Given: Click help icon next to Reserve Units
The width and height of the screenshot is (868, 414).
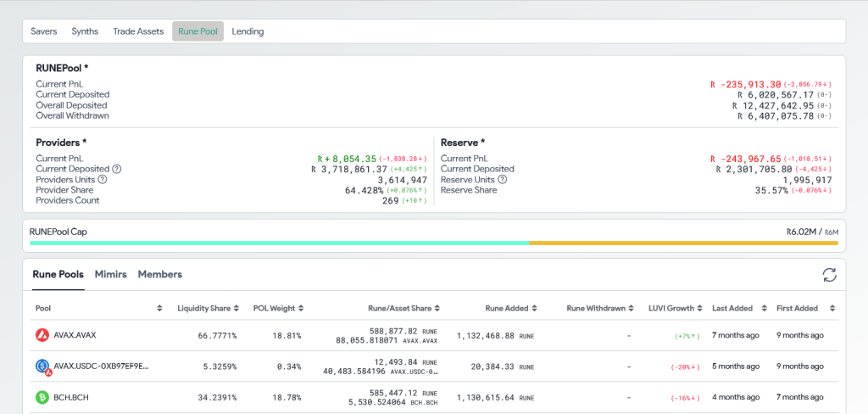Looking at the screenshot, I should coord(502,179).
